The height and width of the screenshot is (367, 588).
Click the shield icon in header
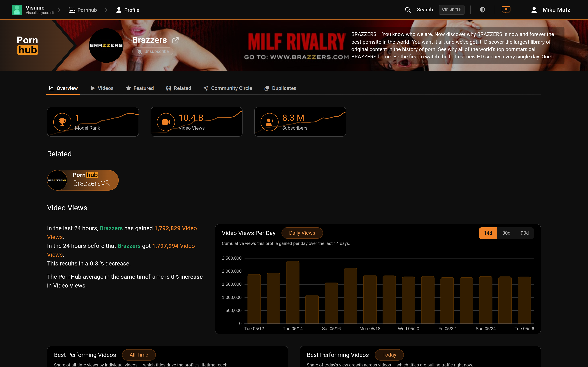(482, 10)
